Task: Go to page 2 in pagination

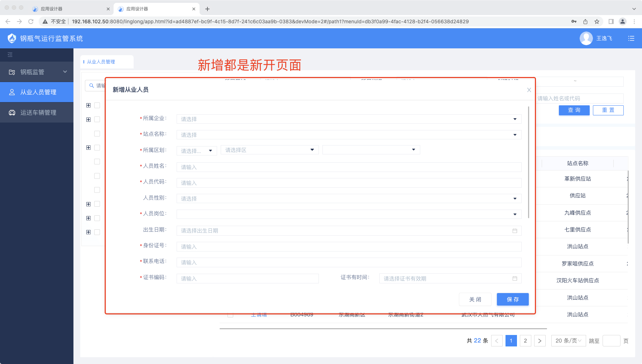Action: coord(526,341)
